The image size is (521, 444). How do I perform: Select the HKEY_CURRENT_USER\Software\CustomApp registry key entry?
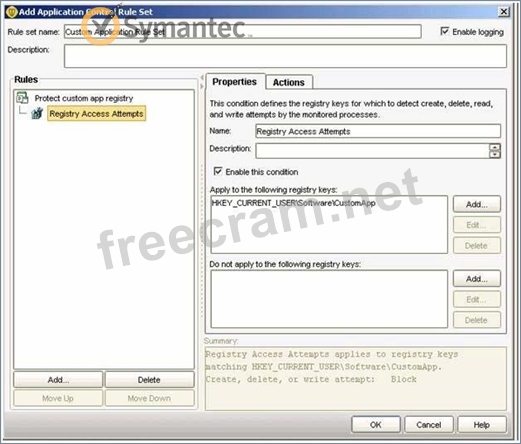(293, 203)
